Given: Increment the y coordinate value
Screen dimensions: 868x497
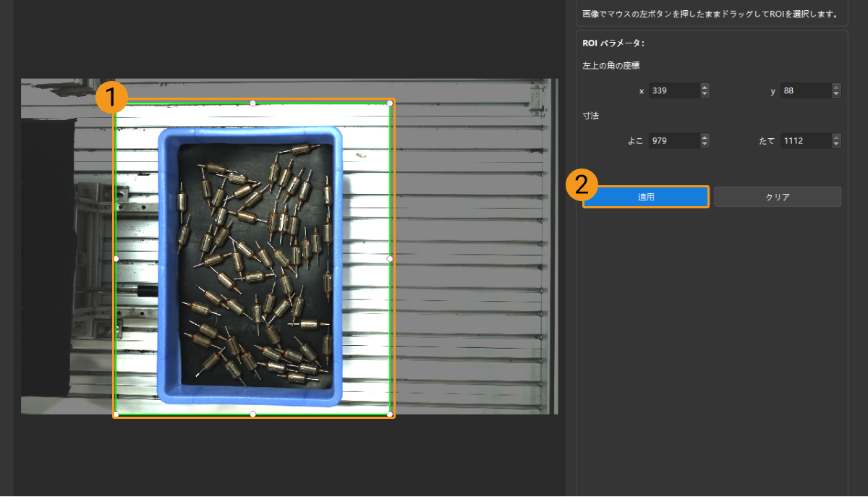Looking at the screenshot, I should click(836, 88).
